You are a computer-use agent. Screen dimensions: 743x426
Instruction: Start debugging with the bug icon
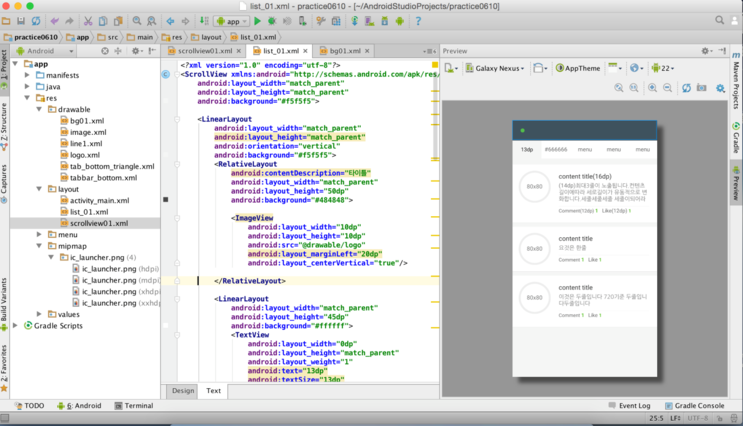tap(272, 21)
